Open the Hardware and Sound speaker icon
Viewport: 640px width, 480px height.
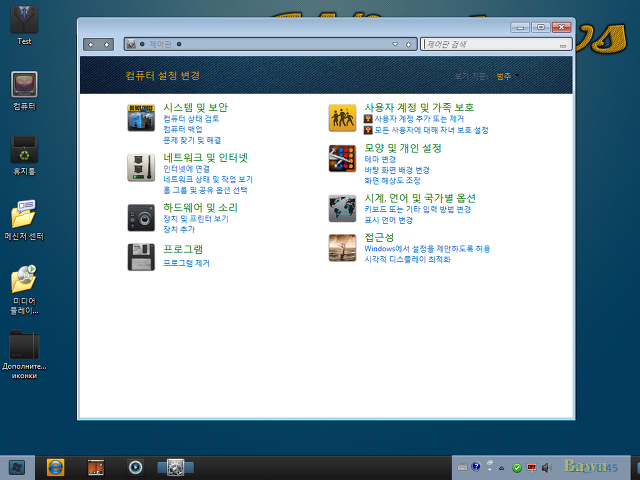tap(141, 218)
